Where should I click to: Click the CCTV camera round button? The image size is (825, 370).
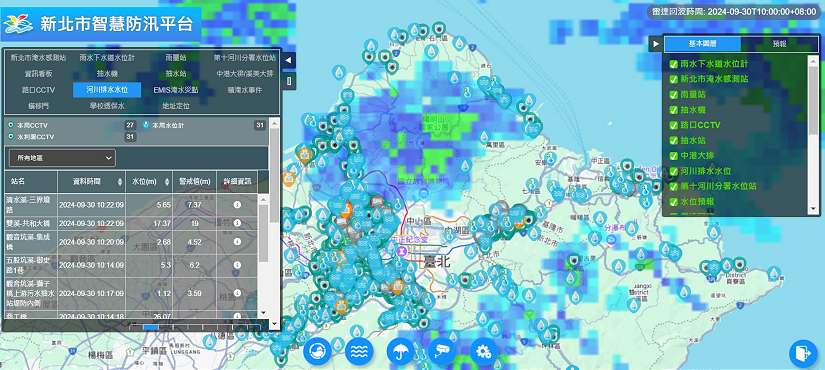(x=442, y=352)
